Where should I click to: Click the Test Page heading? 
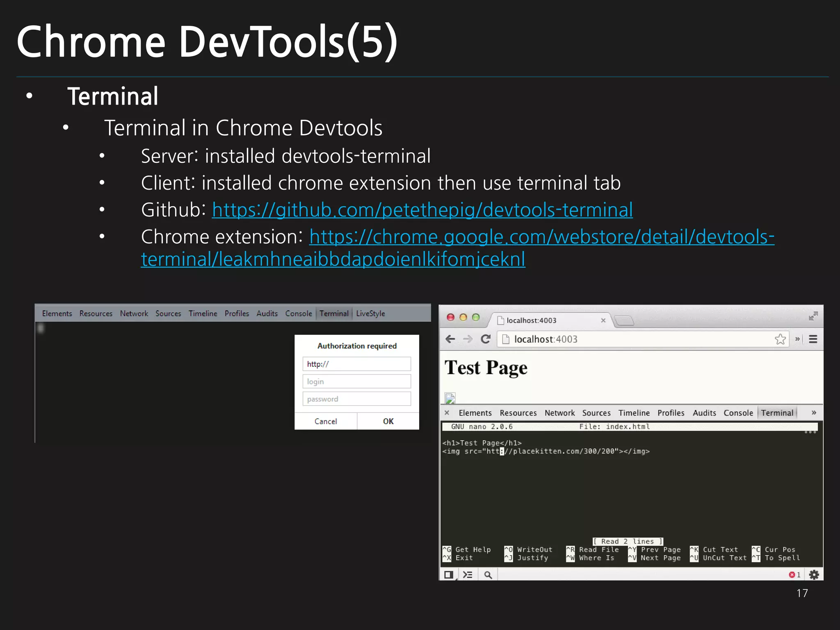coord(486,367)
